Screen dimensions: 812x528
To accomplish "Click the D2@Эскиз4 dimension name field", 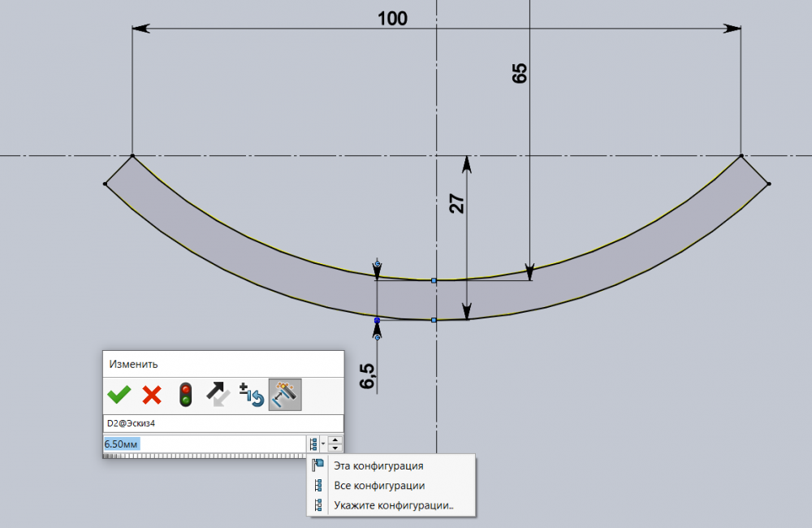I will coord(219,424).
